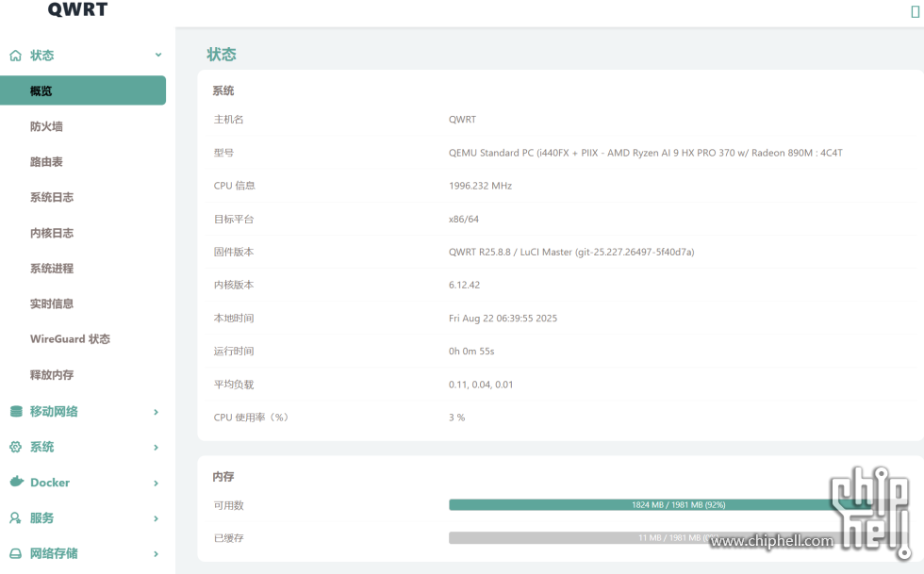Click the 服务 sidebar label

41,518
